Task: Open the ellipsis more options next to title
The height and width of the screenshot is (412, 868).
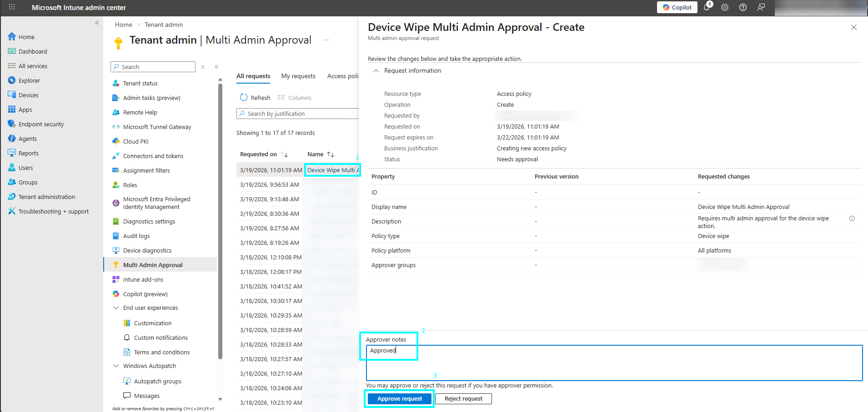Action: pos(326,40)
